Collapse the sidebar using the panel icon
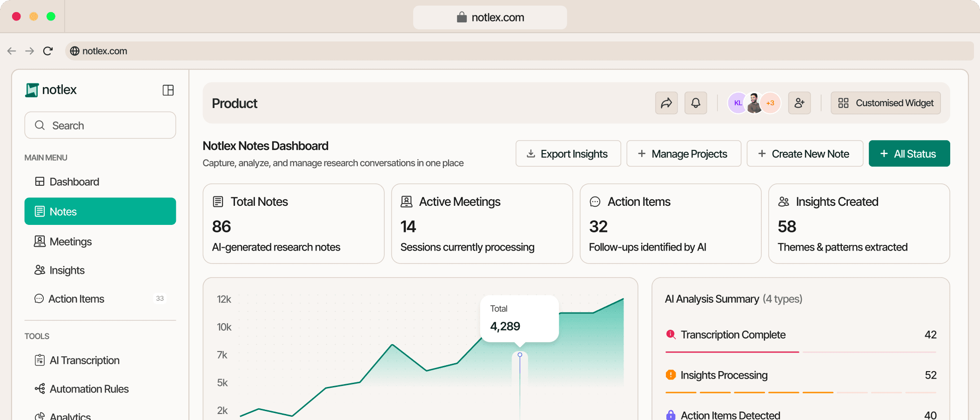980x420 pixels. click(168, 90)
